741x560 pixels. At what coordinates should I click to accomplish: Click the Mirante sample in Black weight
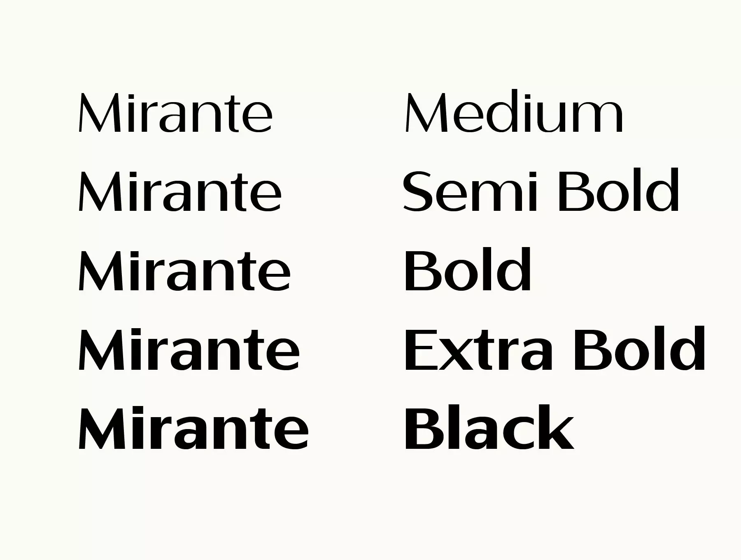[x=193, y=429]
